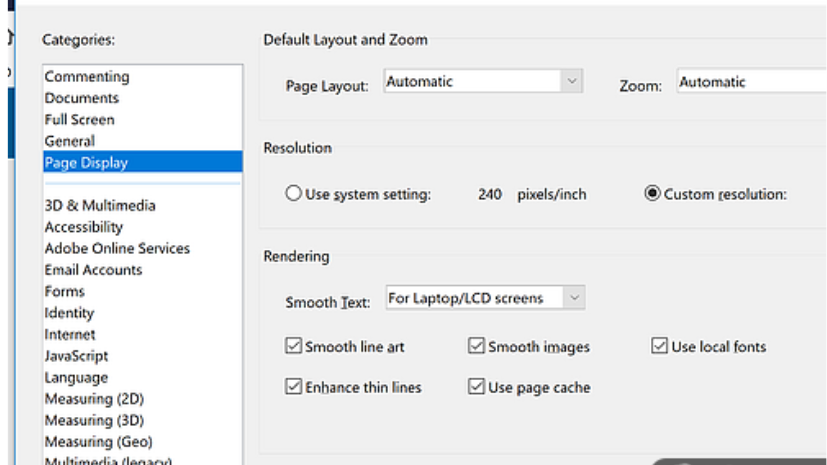Click the 3D & Multimedia category
Screen dimensions: 827x465
(100, 206)
